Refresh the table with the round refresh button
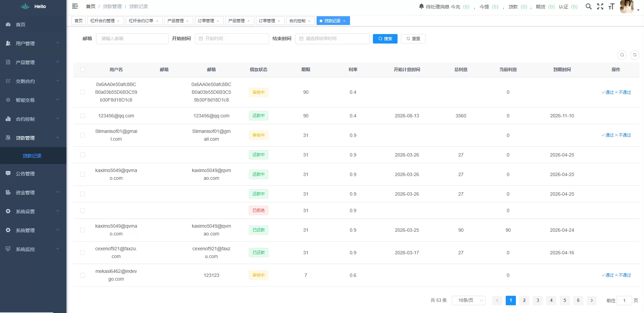The height and width of the screenshot is (313, 644). [635, 55]
